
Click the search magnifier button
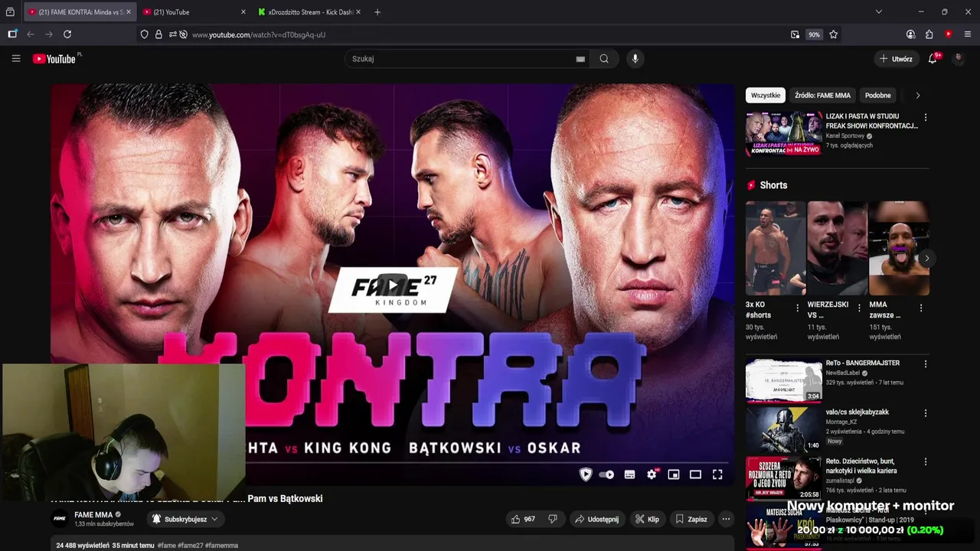click(x=604, y=59)
